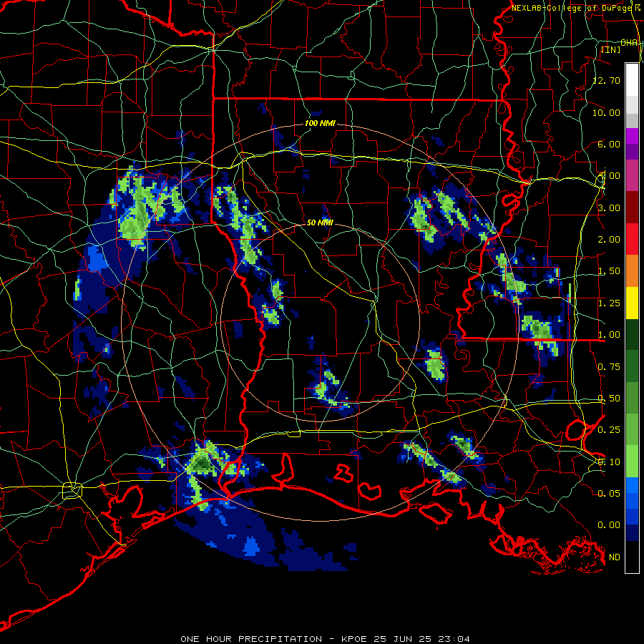Click the NEXLAB-College of DuPage header text
644x644 pixels.
pos(573,8)
